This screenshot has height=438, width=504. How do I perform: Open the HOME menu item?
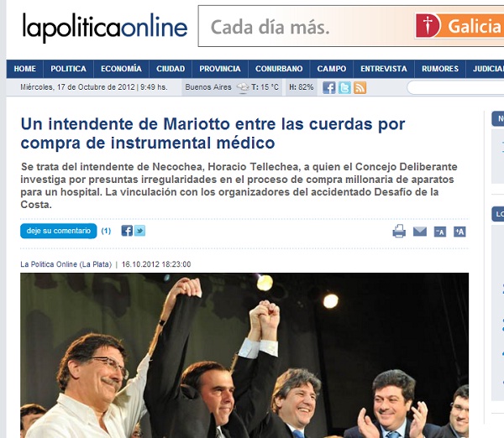tap(24, 69)
